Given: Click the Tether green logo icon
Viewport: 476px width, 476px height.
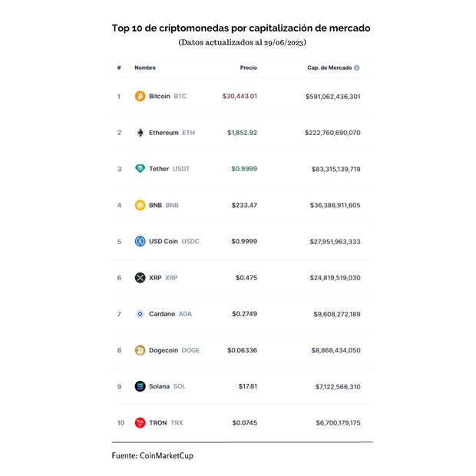Looking at the screenshot, I should (140, 169).
